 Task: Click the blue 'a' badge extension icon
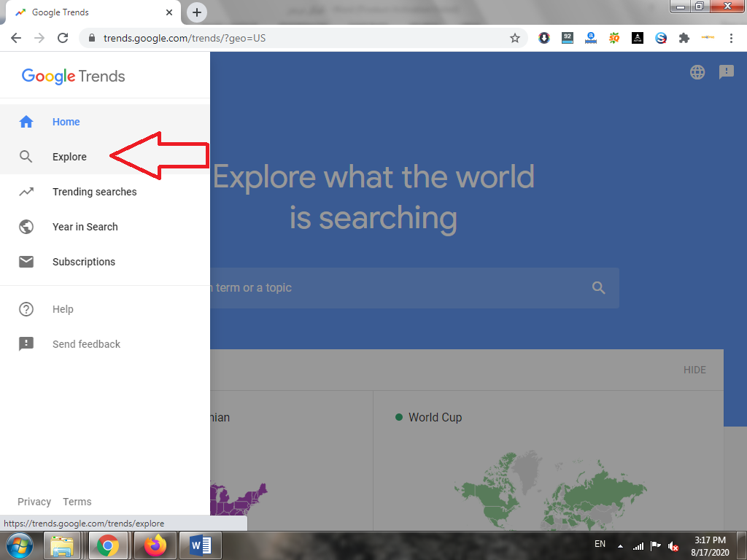point(591,38)
